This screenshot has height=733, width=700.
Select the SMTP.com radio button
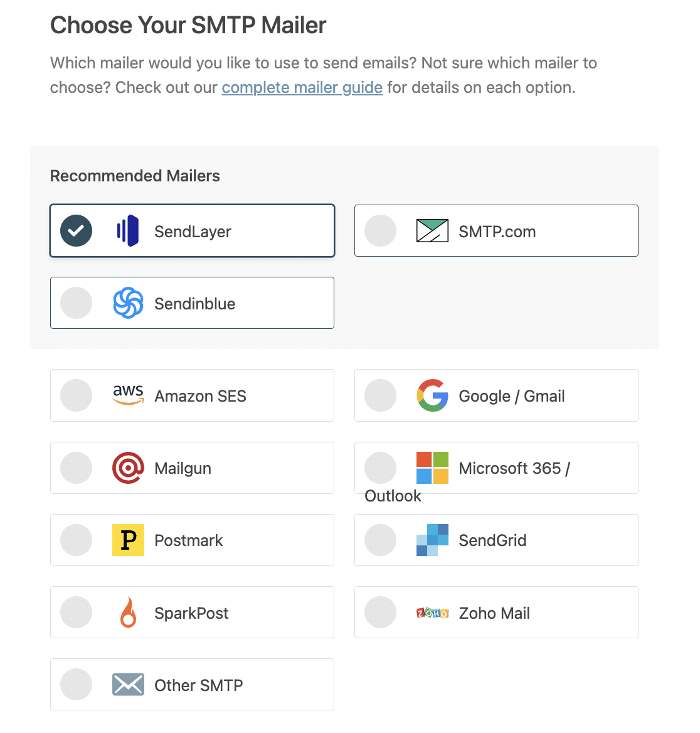point(380,230)
